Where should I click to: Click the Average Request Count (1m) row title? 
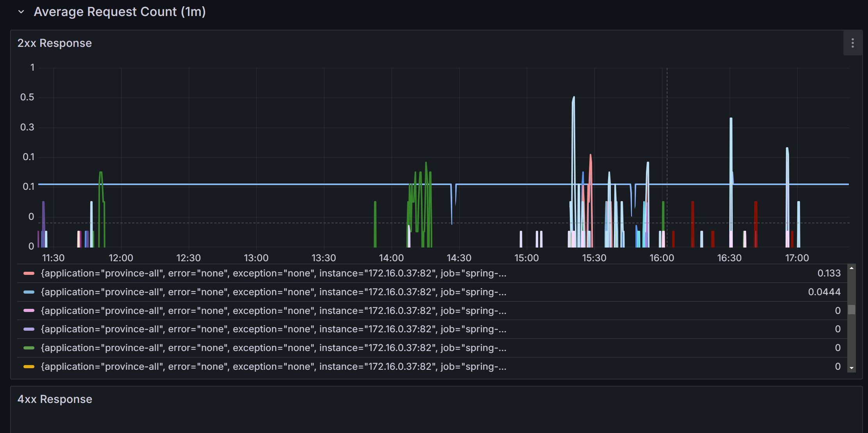click(x=120, y=12)
